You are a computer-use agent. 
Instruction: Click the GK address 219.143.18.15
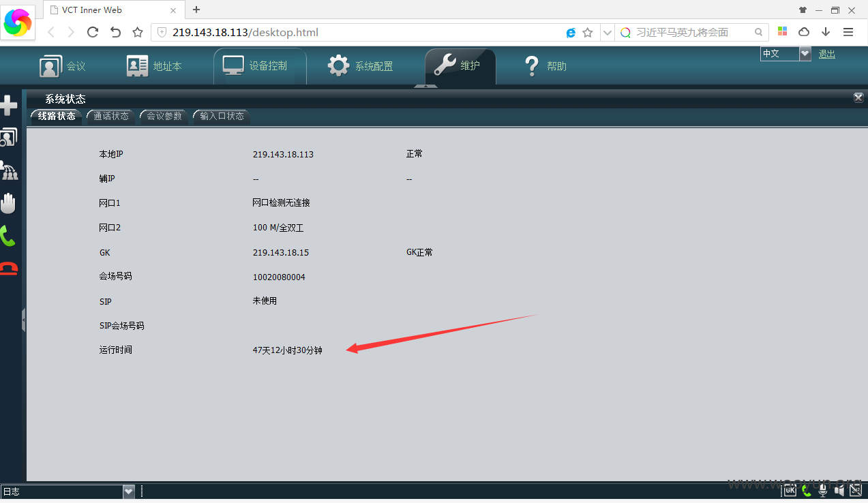click(281, 253)
